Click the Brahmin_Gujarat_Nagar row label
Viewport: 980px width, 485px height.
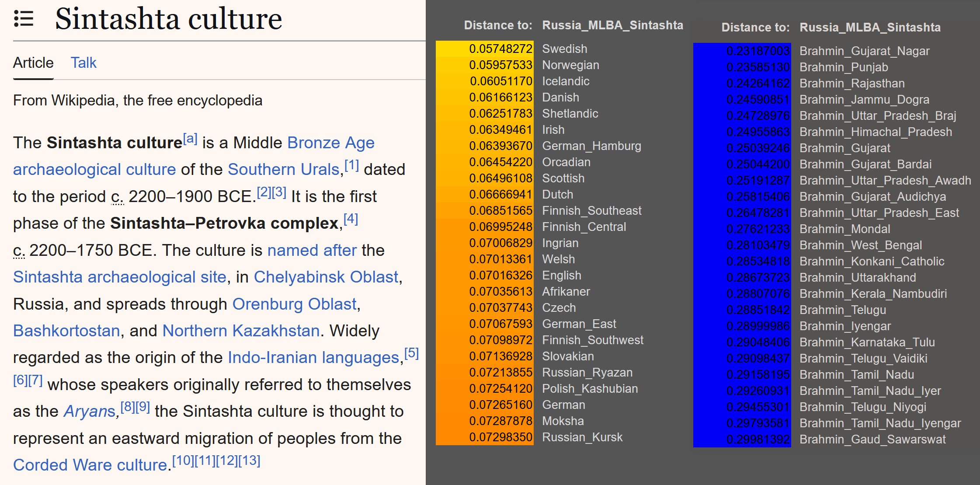pos(864,51)
